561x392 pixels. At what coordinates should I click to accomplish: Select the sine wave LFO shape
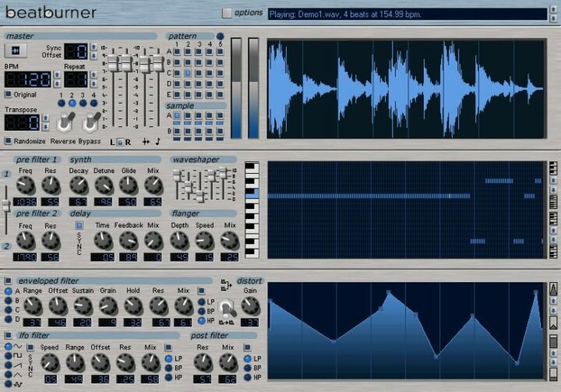[x=8, y=347]
